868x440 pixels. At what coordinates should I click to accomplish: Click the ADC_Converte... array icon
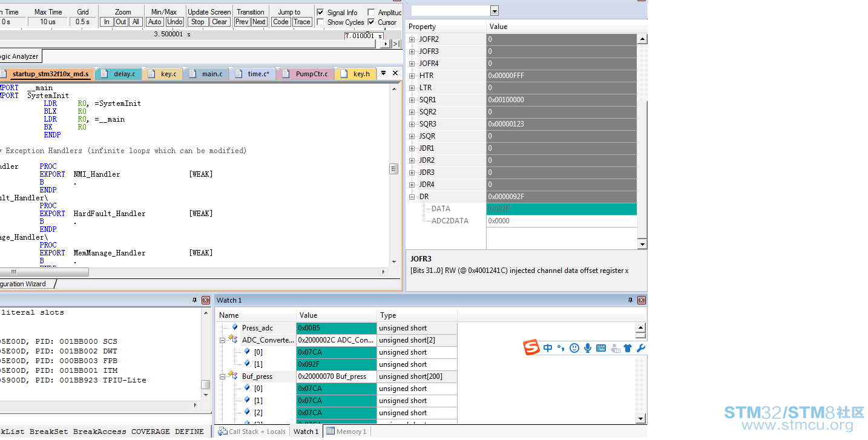(x=233, y=340)
